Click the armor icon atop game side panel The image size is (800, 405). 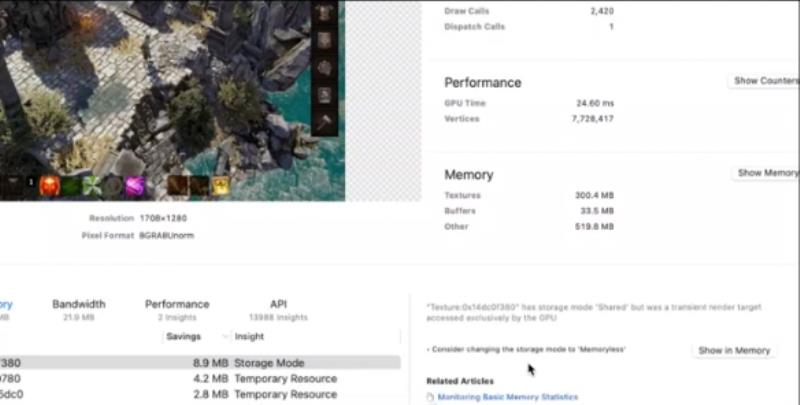[325, 14]
